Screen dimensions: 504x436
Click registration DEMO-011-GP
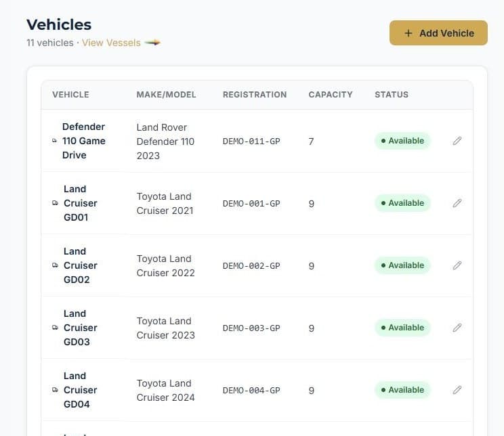251,141
